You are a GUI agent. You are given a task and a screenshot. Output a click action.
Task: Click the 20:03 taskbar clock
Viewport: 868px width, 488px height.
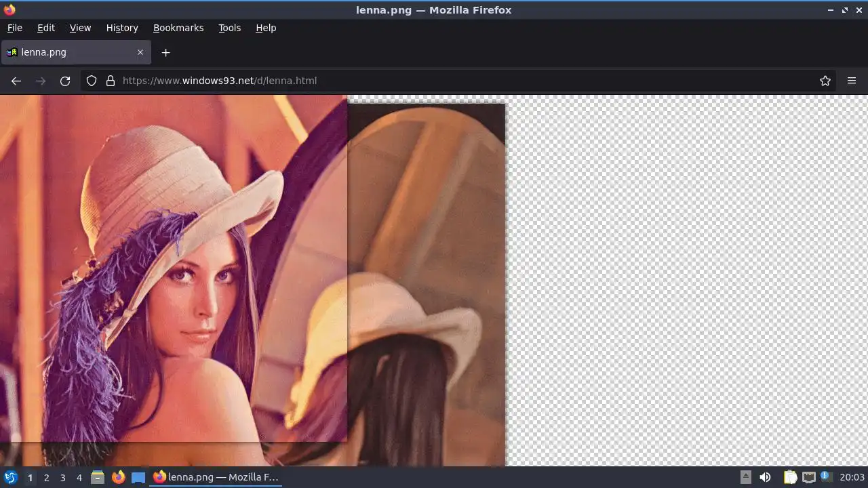pyautogui.click(x=852, y=477)
